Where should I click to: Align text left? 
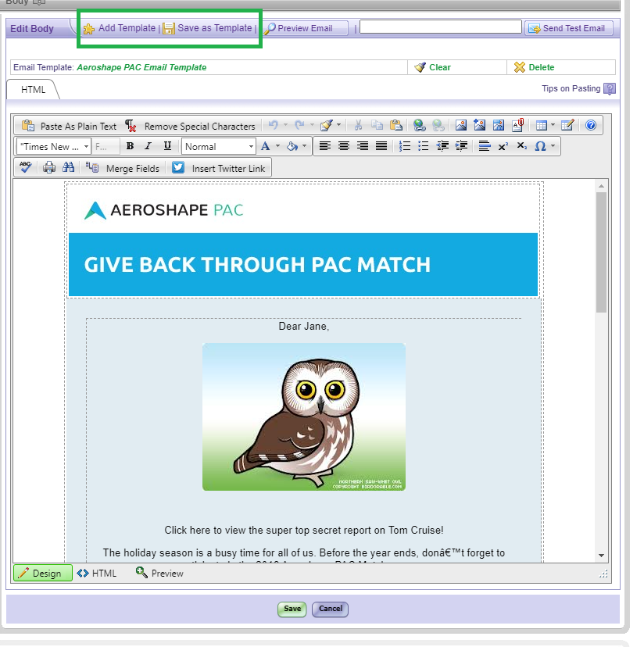[x=325, y=146]
